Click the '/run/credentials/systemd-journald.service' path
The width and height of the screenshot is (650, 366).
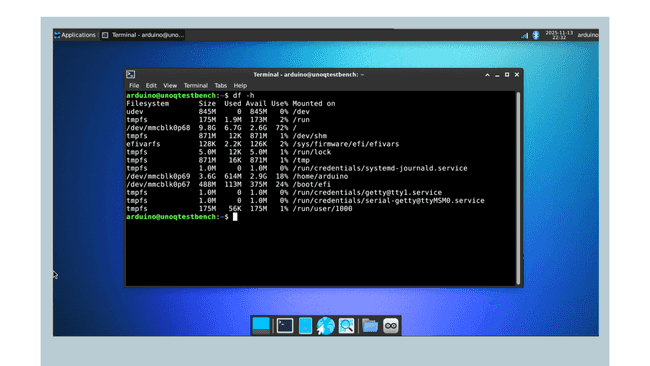click(x=380, y=168)
